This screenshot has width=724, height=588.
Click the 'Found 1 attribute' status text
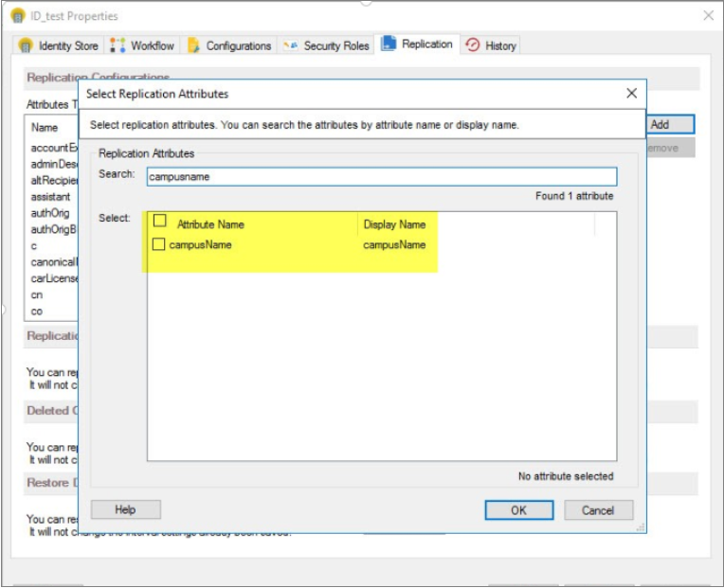574,196
